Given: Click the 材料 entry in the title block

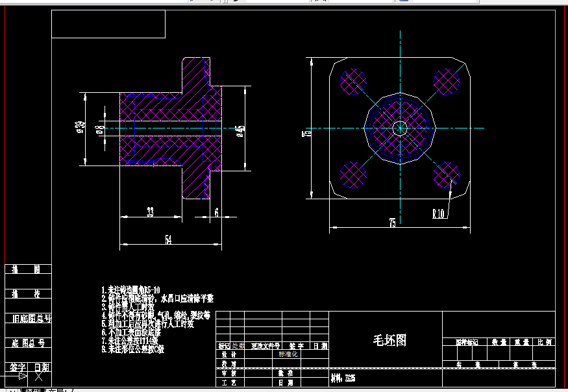Looking at the screenshot, I should pyautogui.click(x=343, y=378).
